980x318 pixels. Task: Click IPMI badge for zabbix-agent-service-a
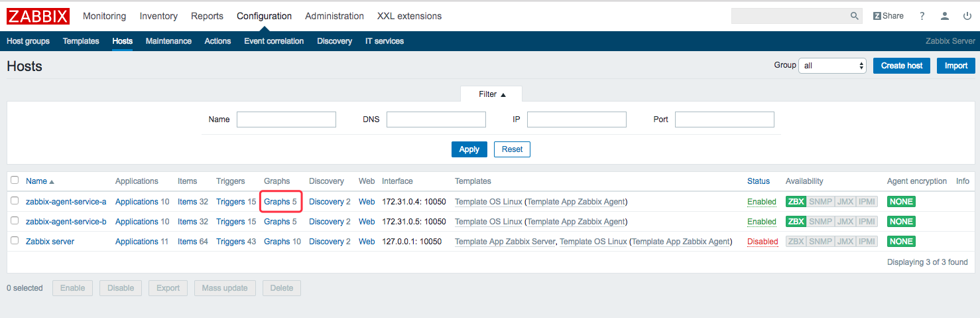pos(867,202)
